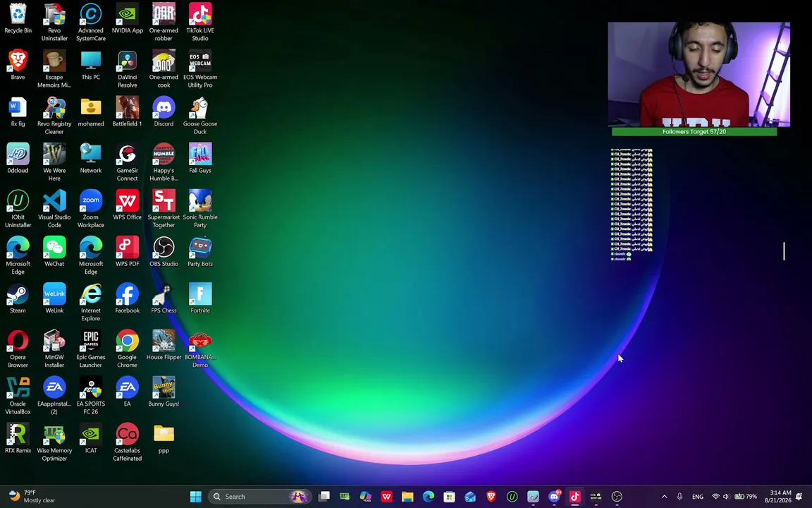Open This PC desktop icon
Screen dimensions: 812x508
coord(91,66)
